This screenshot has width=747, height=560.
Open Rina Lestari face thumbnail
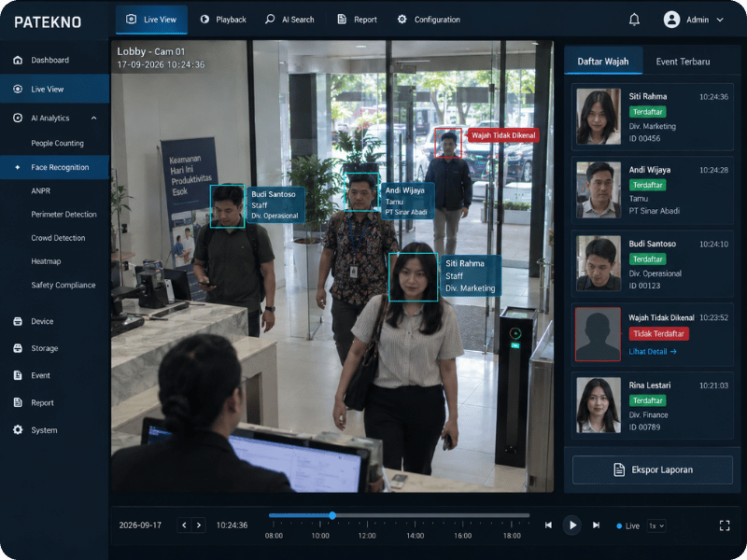tap(599, 405)
